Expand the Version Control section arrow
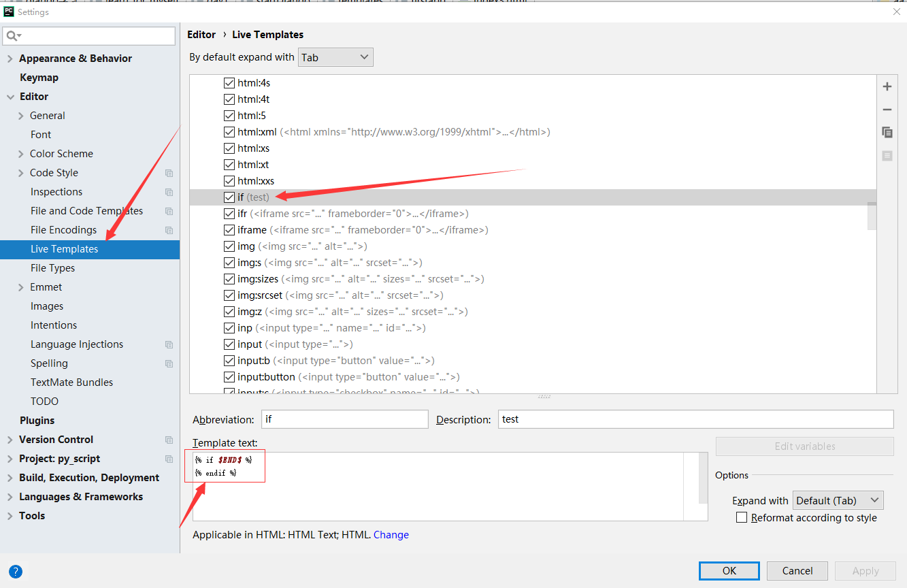The image size is (907, 588). click(x=10, y=440)
